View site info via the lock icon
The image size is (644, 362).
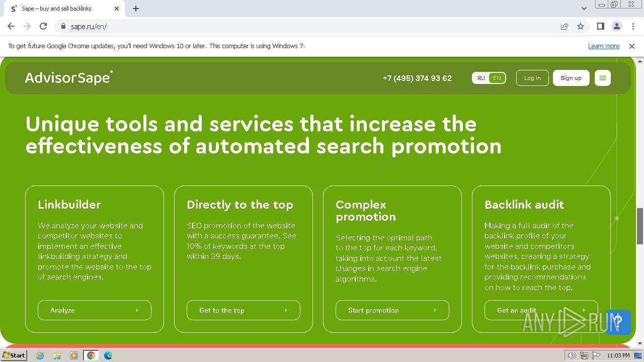(x=63, y=26)
